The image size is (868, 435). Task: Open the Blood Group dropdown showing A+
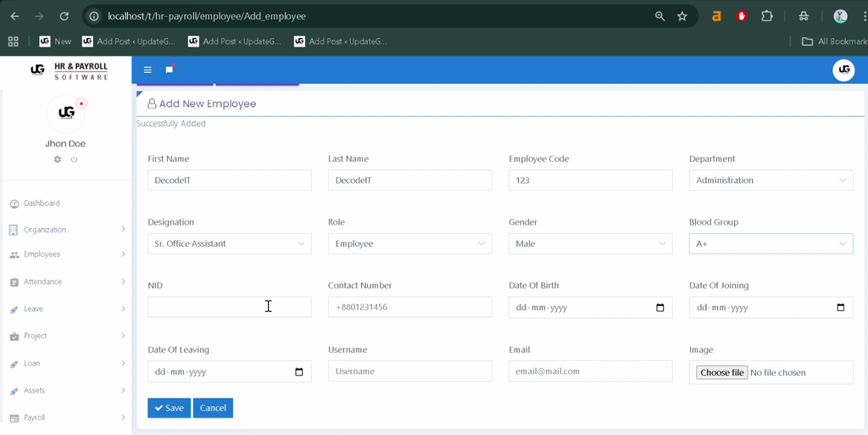pos(771,243)
